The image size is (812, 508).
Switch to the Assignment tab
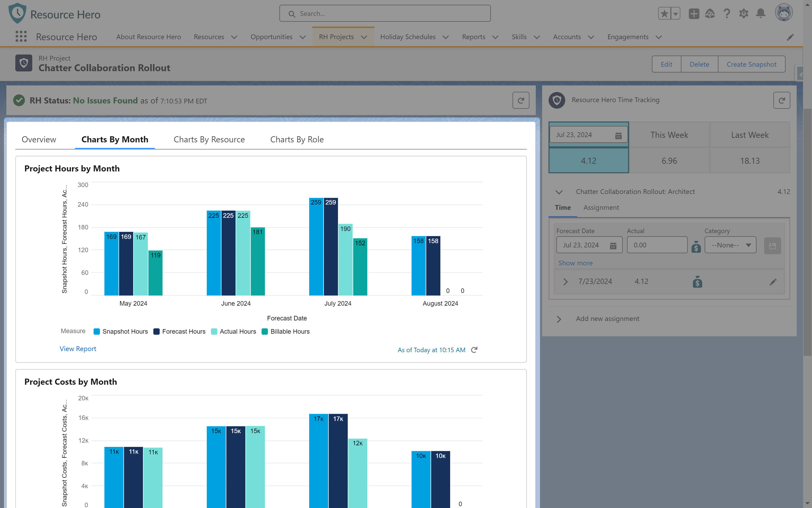[601, 208]
